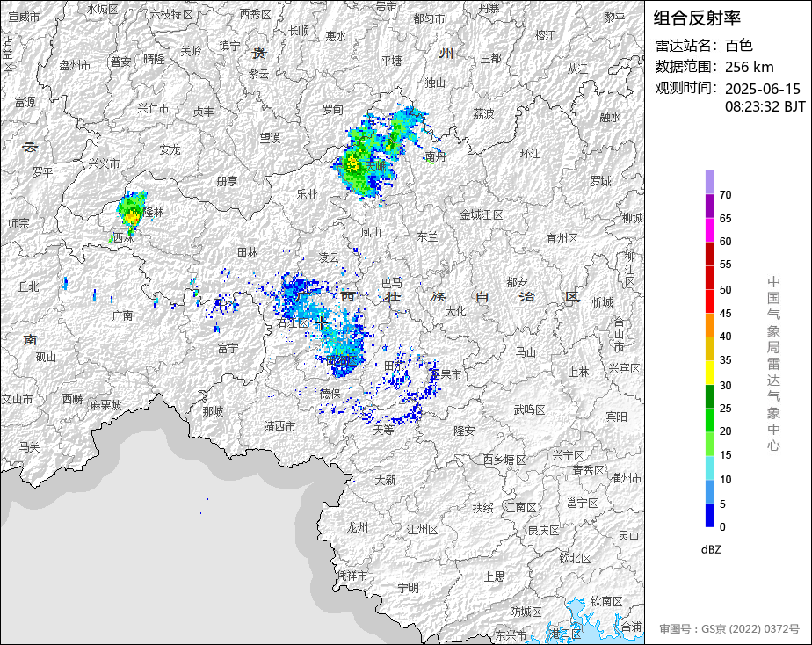The height and width of the screenshot is (645, 812).
Task: Select the orange 40-45 dBZ legend swatch
Action: (x=709, y=324)
